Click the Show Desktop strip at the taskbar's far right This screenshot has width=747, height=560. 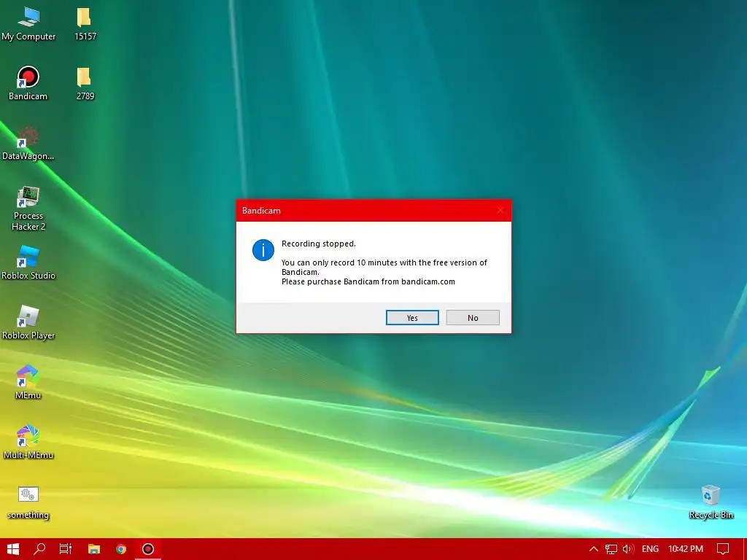745,549
